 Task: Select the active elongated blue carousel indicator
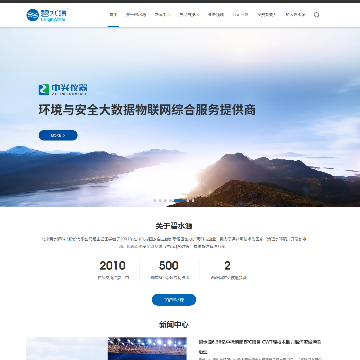pyautogui.click(x=179, y=201)
